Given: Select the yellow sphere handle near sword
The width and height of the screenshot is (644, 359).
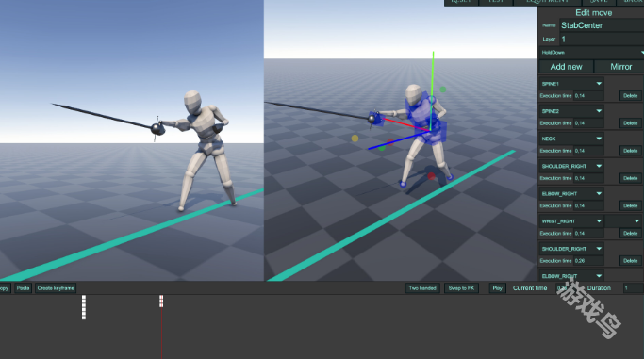Looking at the screenshot, I should [355, 139].
